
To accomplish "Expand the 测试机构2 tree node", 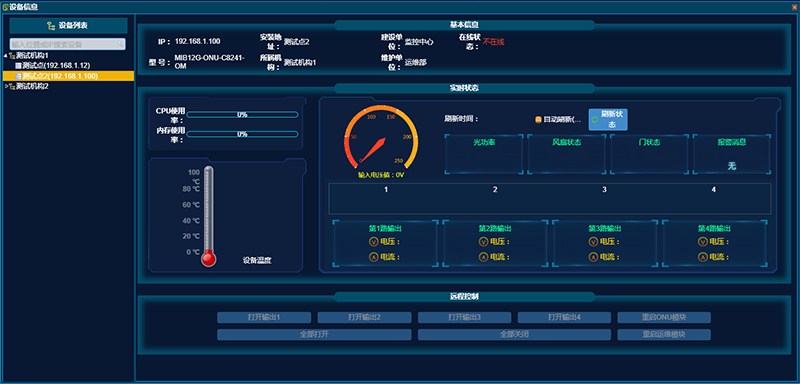I will [x=5, y=87].
